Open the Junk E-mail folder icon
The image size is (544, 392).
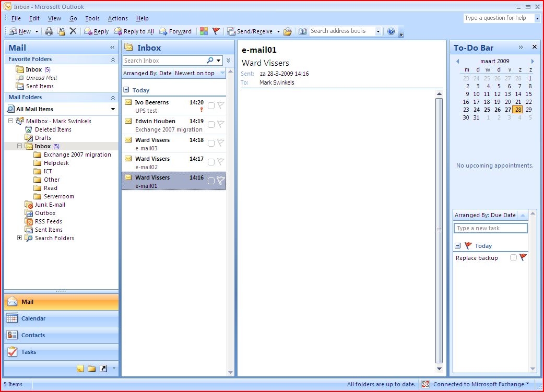29,205
